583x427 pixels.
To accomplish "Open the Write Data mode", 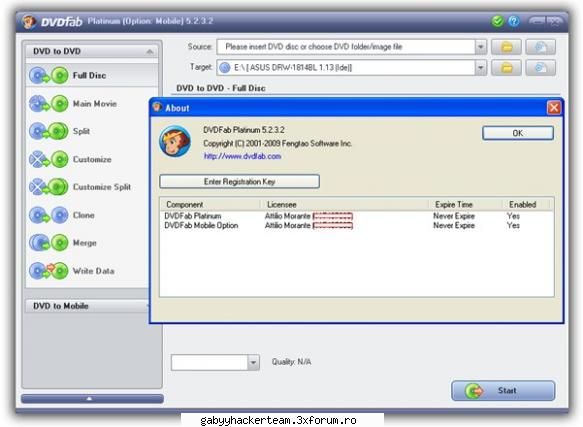I will tap(92, 271).
